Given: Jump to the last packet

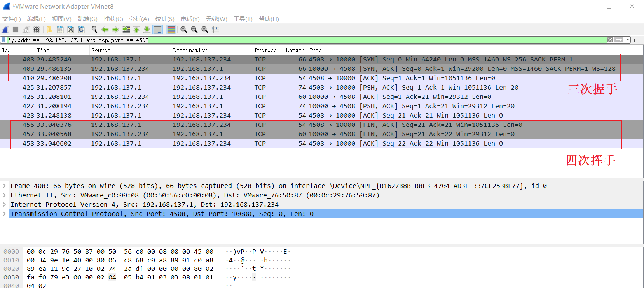Looking at the screenshot, I should click(x=147, y=30).
